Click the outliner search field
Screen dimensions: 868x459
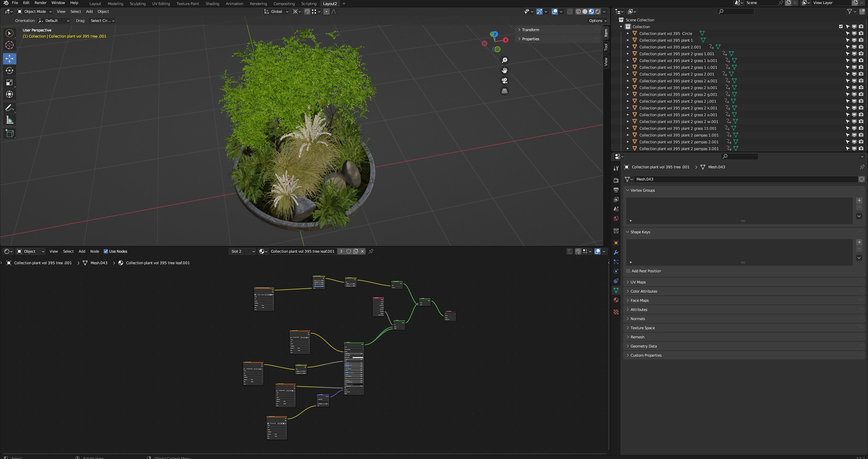click(736, 11)
